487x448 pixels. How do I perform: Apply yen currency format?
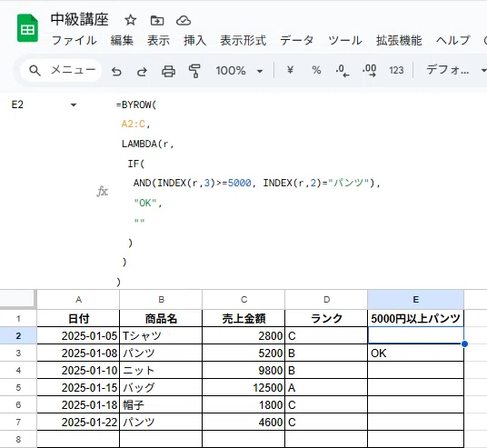(290, 70)
